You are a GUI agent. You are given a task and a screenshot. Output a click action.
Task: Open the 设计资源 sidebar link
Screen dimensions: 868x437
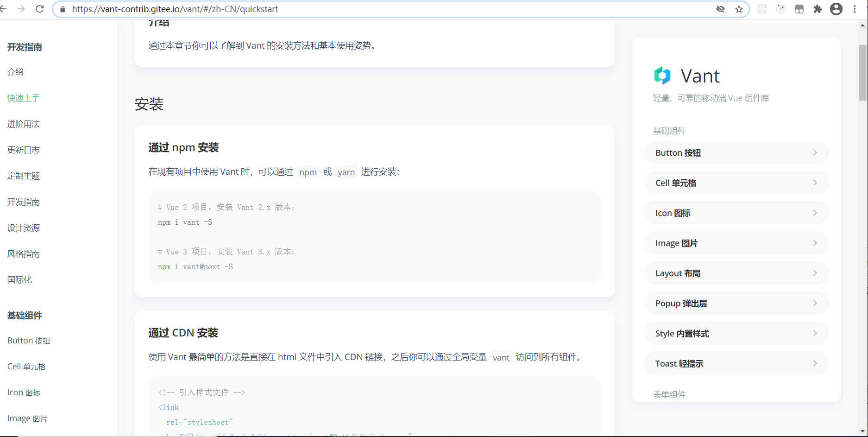23,228
